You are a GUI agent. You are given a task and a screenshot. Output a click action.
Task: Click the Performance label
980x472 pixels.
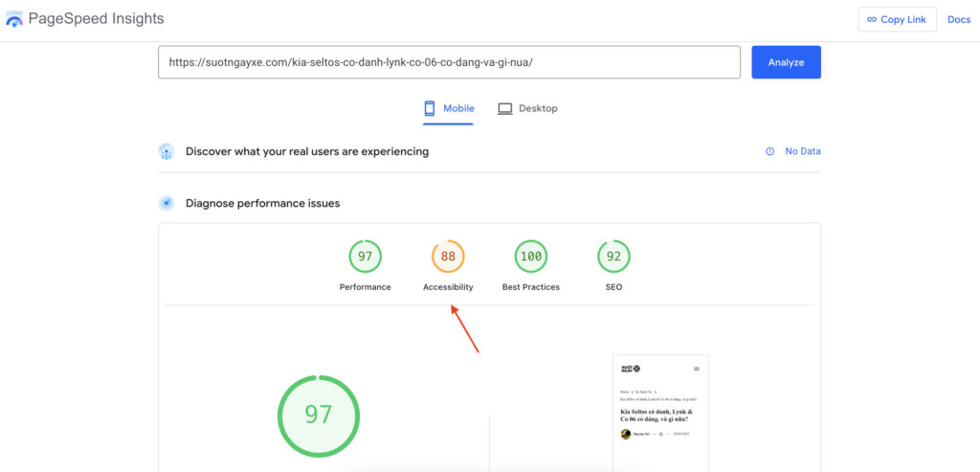tap(365, 287)
